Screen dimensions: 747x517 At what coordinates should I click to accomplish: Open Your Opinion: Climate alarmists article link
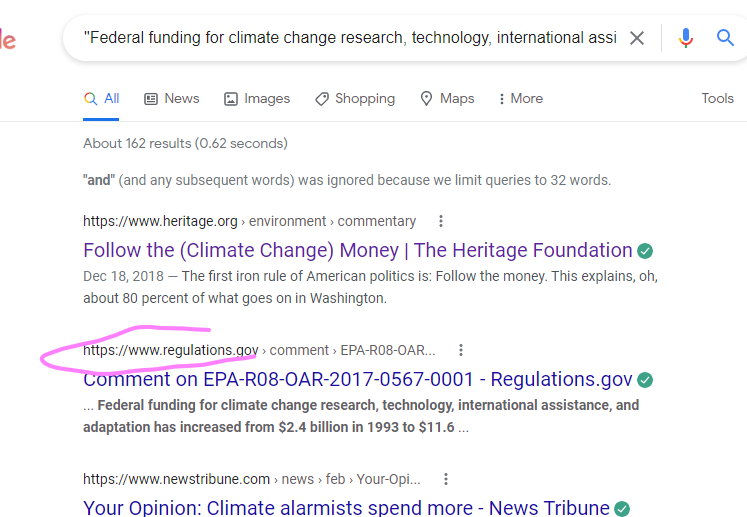tap(346, 508)
